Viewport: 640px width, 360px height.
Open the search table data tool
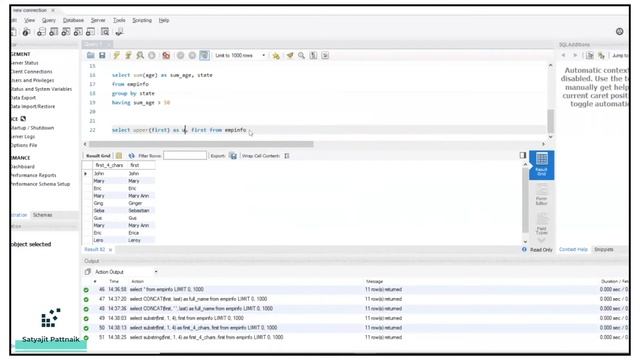tap(105, 32)
